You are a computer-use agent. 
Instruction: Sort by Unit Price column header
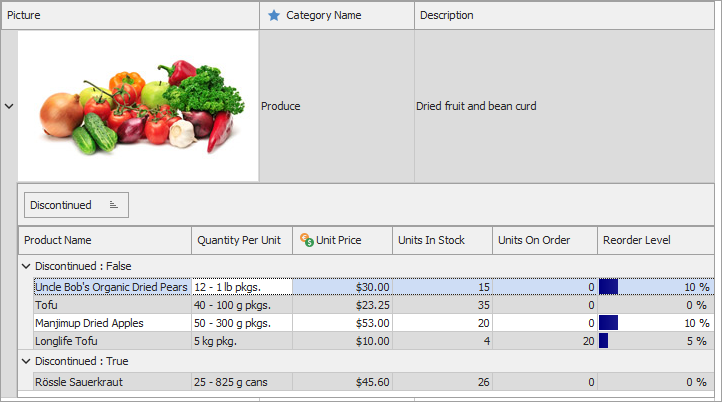343,240
